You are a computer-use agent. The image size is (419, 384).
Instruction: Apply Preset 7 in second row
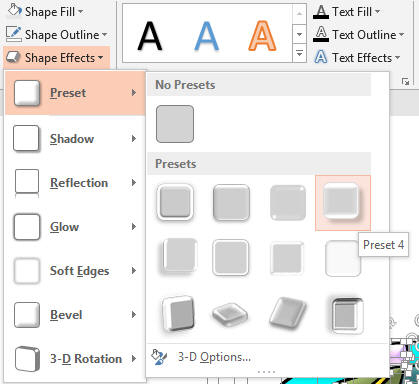click(x=287, y=257)
